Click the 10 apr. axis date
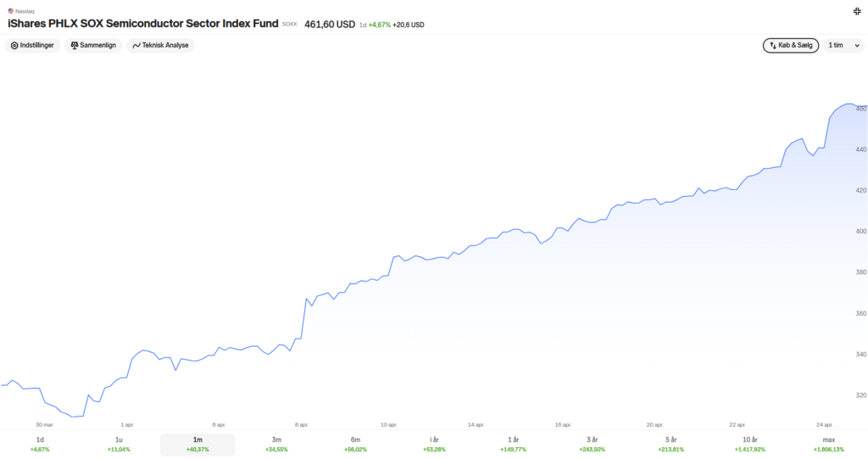Image resolution: width=868 pixels, height=459 pixels. 388,425
